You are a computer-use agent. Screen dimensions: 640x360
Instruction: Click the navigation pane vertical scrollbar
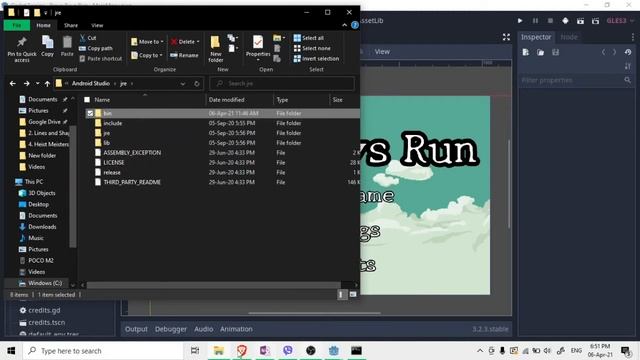73,187
